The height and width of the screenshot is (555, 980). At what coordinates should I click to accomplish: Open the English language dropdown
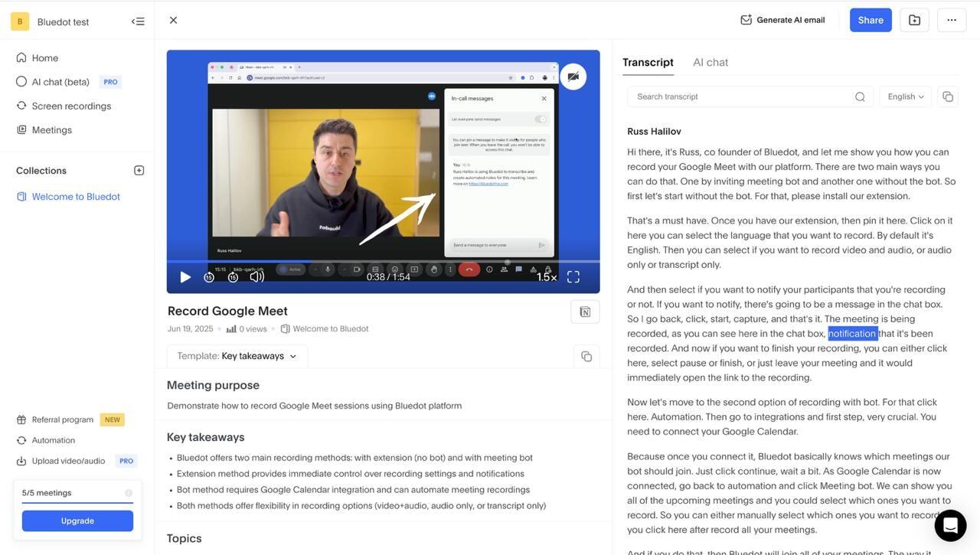point(906,96)
